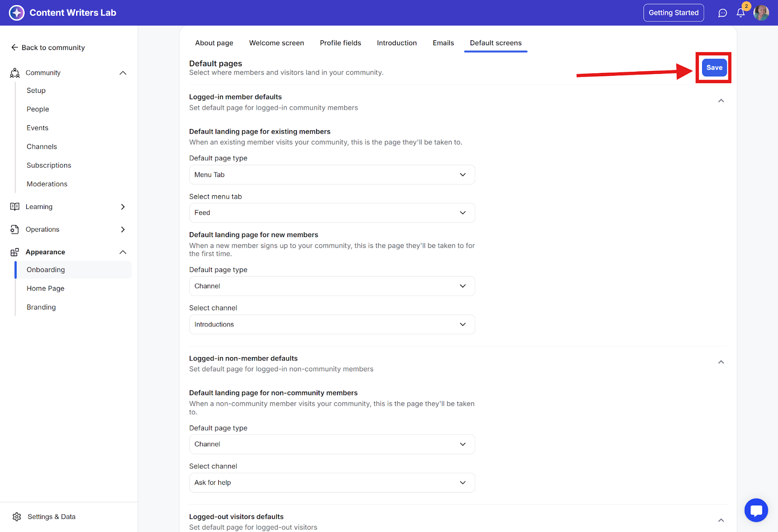
Task: Switch to the Emails tab
Action: point(443,43)
